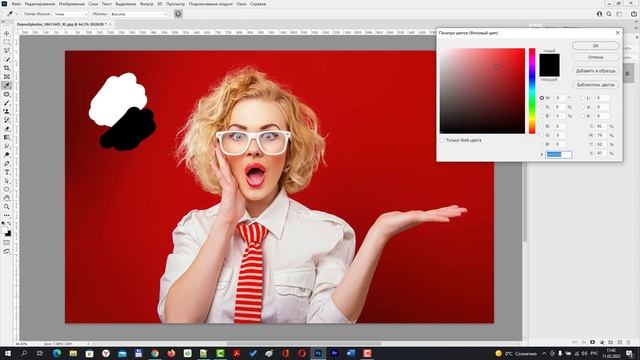Open the Изображение menu

coord(71,4)
